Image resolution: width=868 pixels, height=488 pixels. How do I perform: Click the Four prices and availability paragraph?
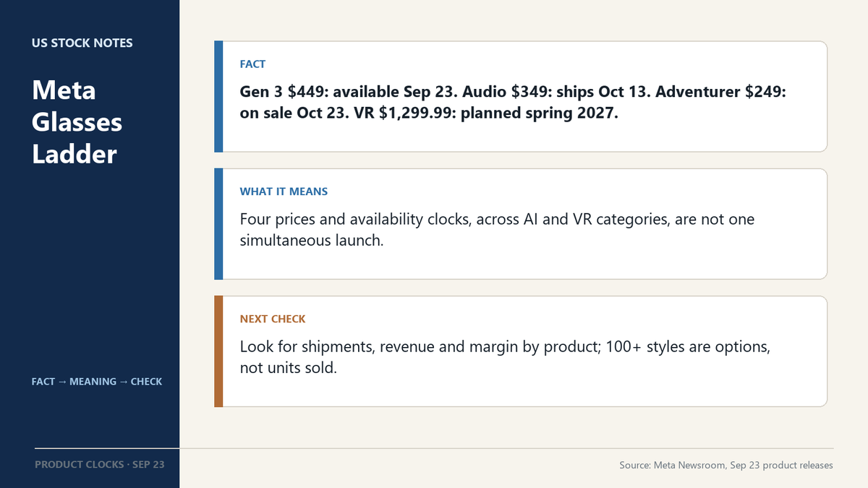click(x=497, y=229)
